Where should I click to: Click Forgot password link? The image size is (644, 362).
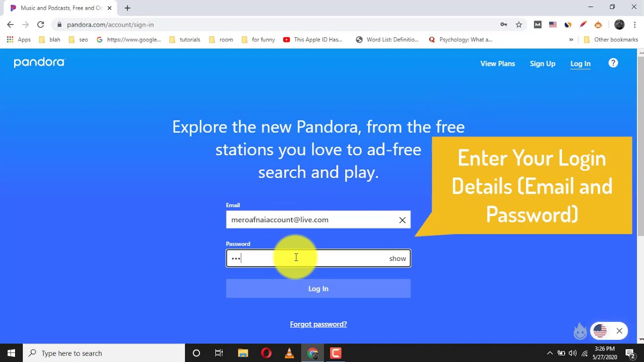click(318, 324)
